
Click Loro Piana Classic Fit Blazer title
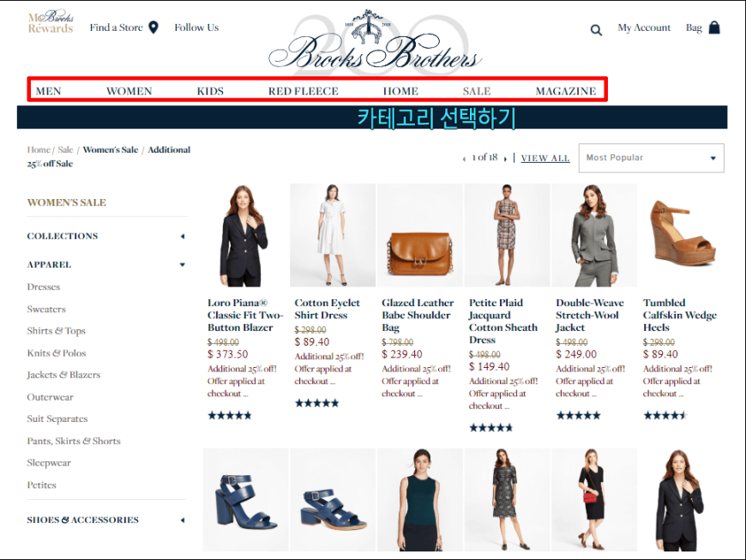point(245,316)
